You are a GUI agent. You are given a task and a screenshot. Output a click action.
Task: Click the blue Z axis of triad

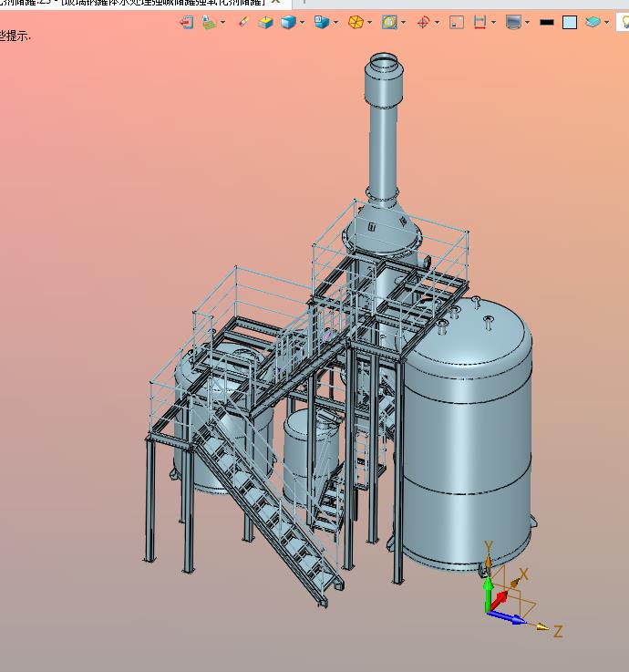(508, 618)
